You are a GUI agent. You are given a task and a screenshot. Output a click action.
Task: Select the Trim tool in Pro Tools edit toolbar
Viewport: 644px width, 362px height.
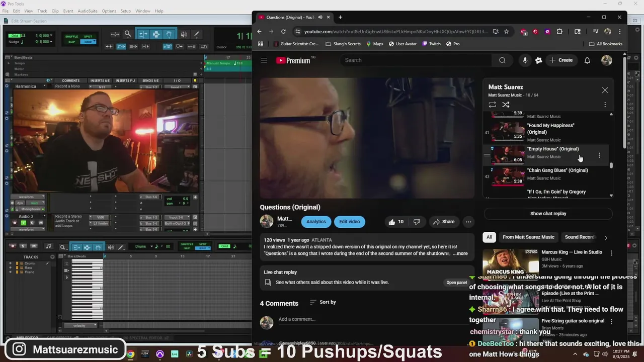[x=143, y=34]
